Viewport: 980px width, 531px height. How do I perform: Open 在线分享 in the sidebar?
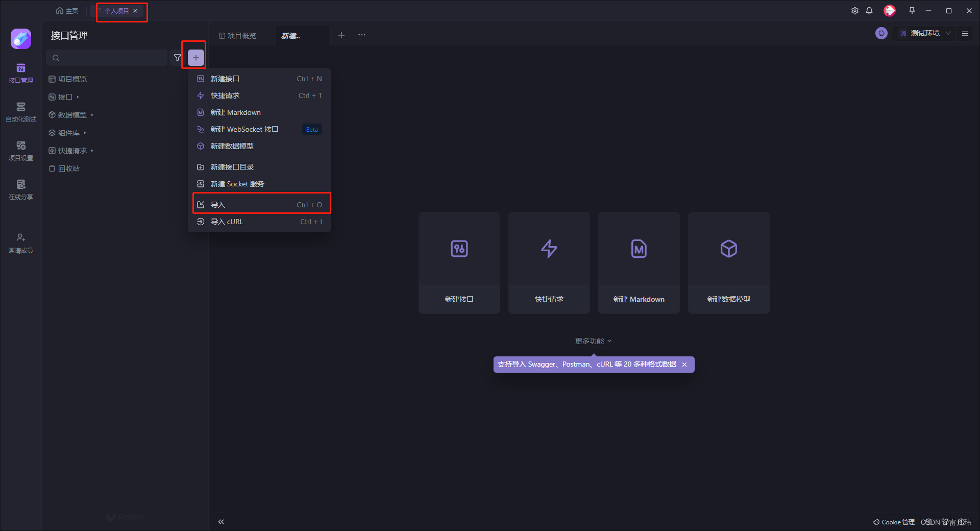[21, 190]
